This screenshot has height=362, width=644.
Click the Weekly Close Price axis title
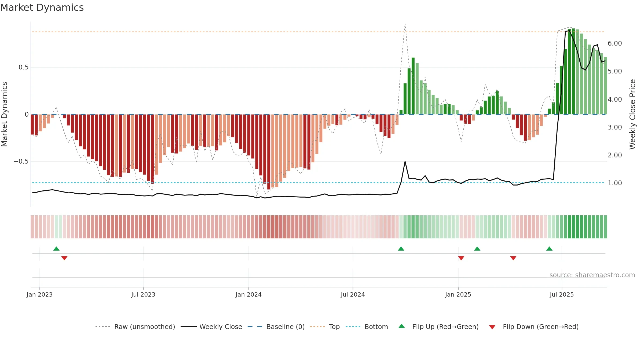pos(632,114)
